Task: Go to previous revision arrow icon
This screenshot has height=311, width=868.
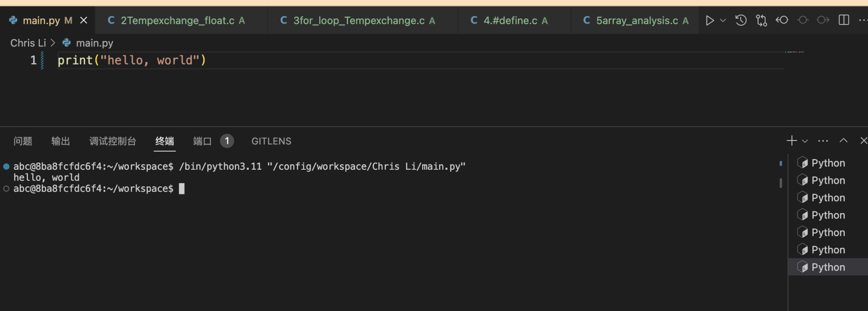Action: [x=782, y=20]
